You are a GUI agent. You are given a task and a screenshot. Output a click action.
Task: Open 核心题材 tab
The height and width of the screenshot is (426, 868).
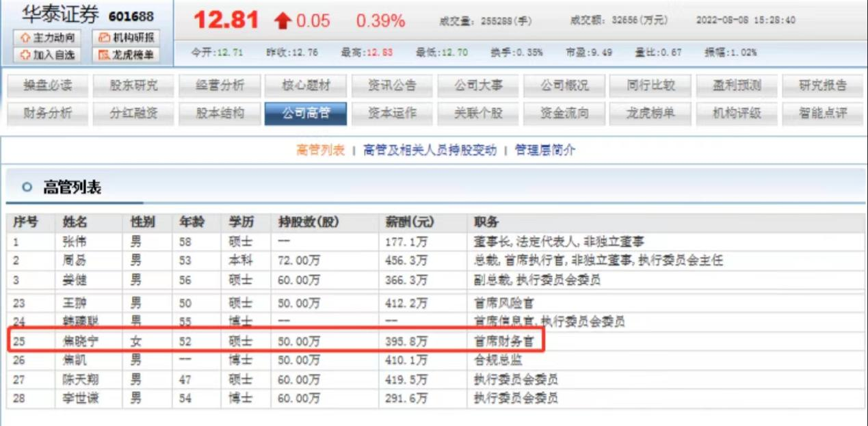point(306,85)
